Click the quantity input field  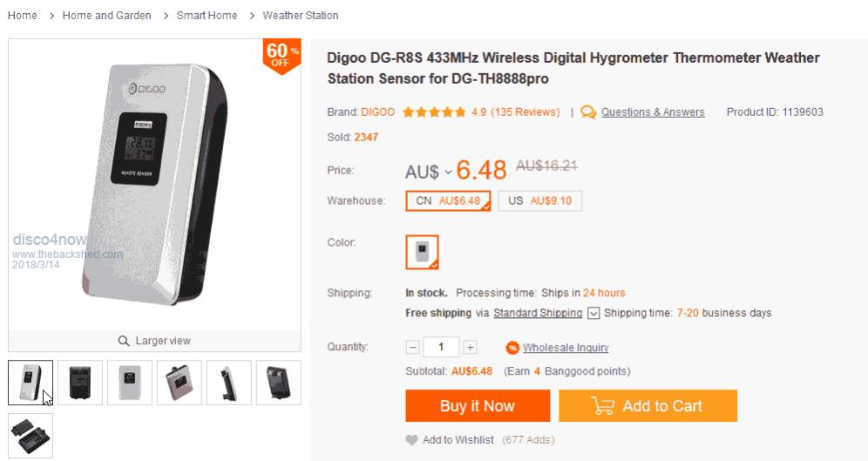tap(441, 347)
